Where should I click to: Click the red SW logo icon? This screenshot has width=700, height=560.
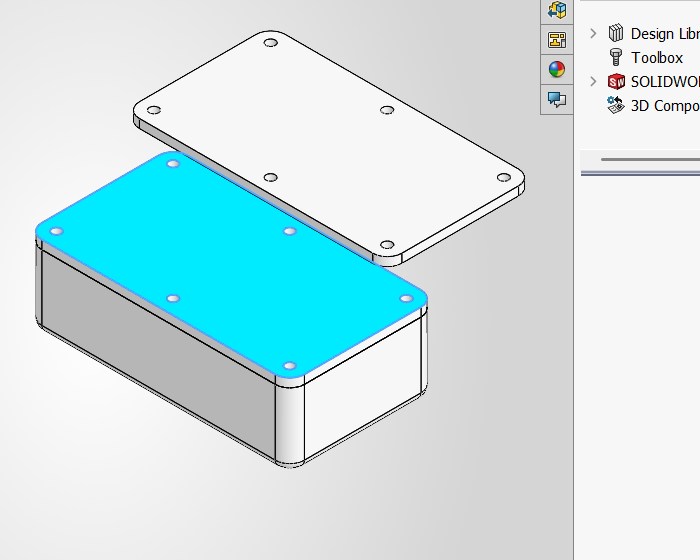point(616,82)
